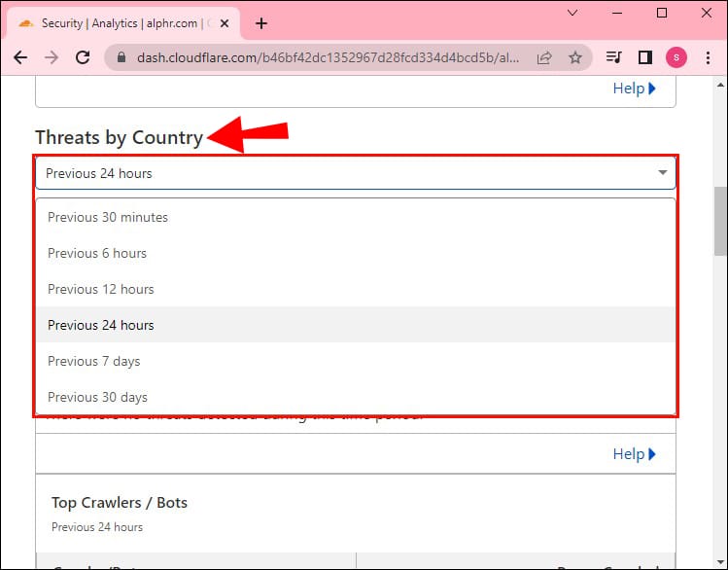The image size is (728, 570).
Task: Choose the highlighted Previous 24 hours option
Action: (x=101, y=325)
